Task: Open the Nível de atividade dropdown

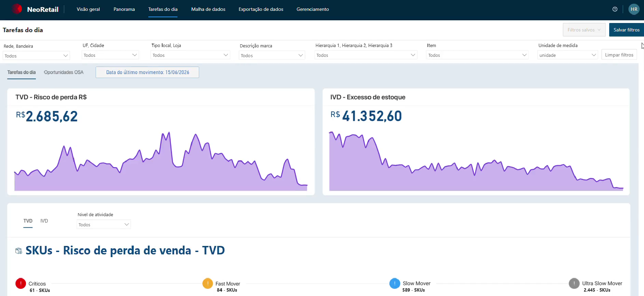Action: point(104,224)
